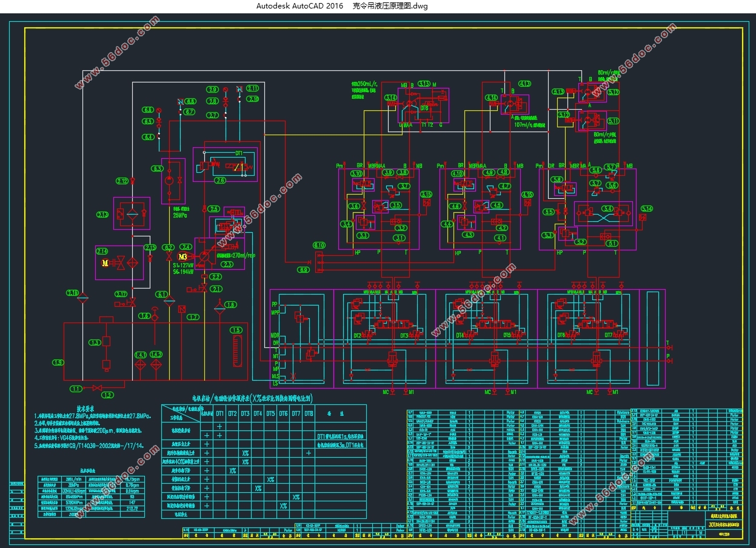The image size is (756, 548).
Task: Select the DT8 column header in sequence table
Action: coord(309,413)
